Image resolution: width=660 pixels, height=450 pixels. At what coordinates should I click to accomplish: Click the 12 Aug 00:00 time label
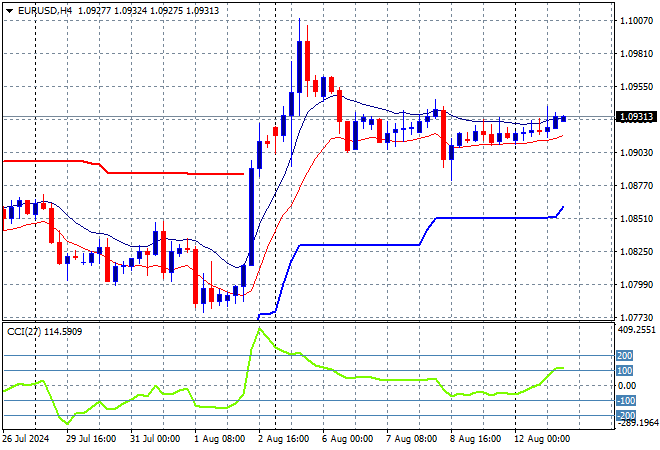coord(542,439)
